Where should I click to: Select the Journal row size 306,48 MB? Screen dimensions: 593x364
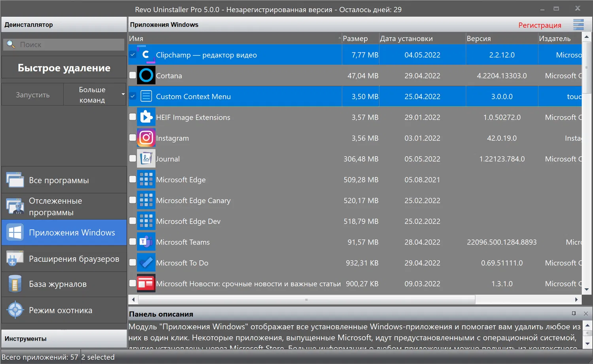pyautogui.click(x=361, y=159)
